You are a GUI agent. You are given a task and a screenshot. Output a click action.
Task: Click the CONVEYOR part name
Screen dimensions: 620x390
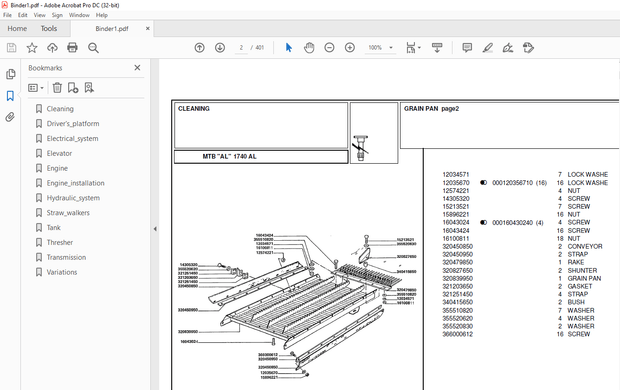585,246
